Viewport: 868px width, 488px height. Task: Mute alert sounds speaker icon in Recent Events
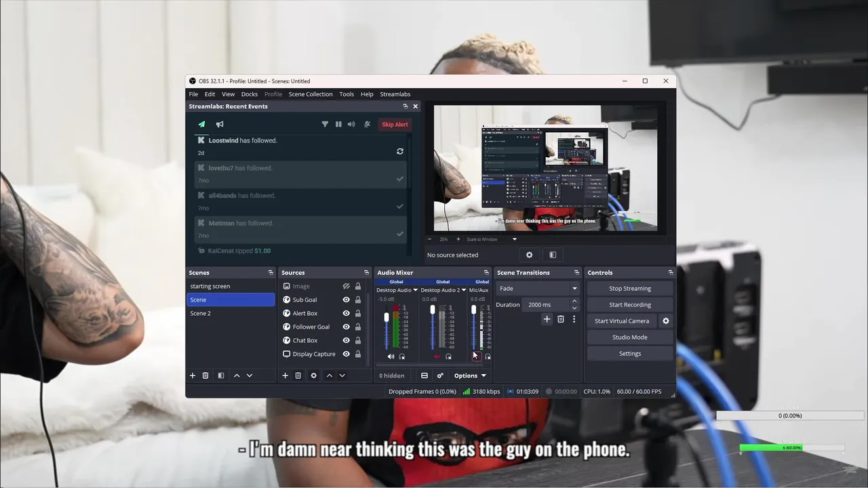[351, 124]
